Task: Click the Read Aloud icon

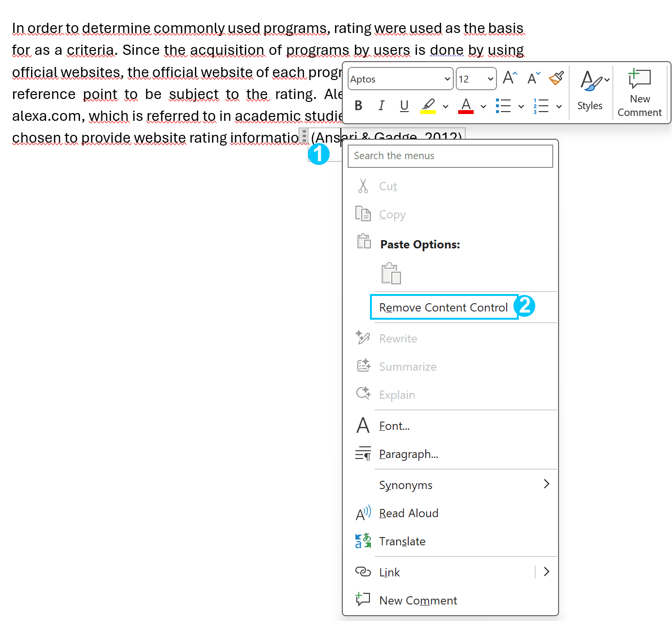Action: coord(363,513)
